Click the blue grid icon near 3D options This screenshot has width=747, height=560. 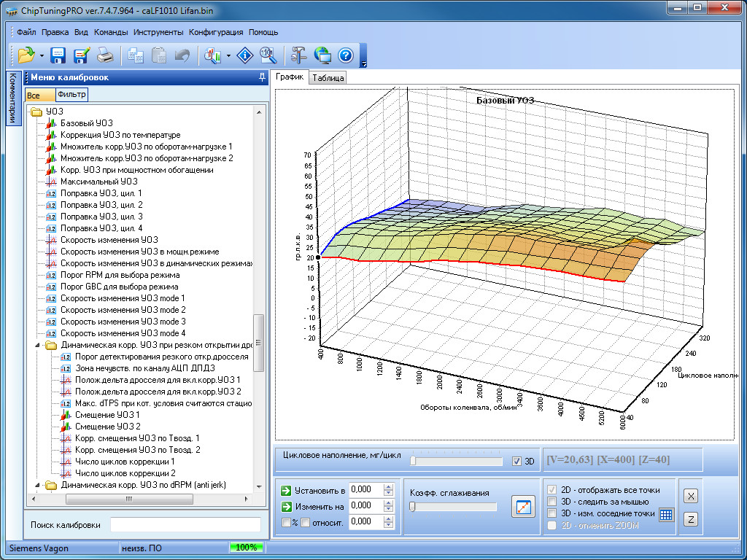[x=665, y=514]
